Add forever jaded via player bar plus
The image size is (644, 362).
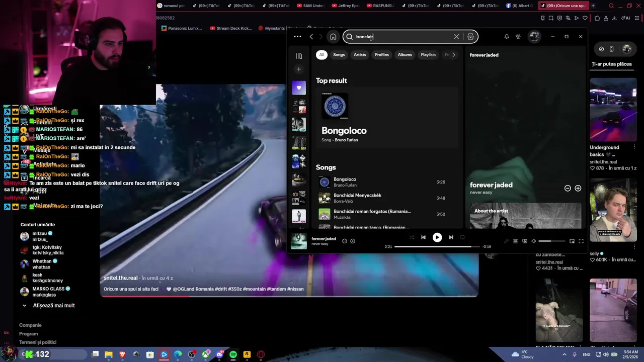click(353, 241)
